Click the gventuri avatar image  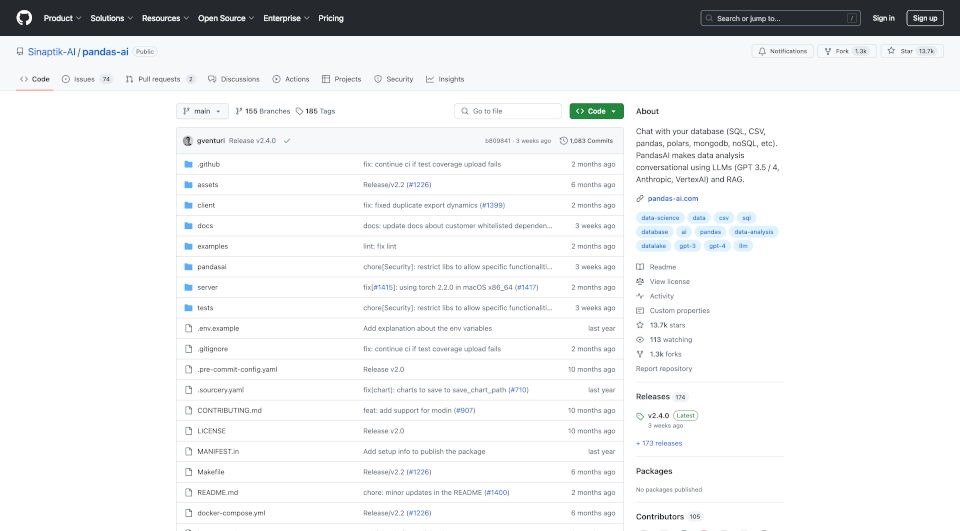click(188, 141)
